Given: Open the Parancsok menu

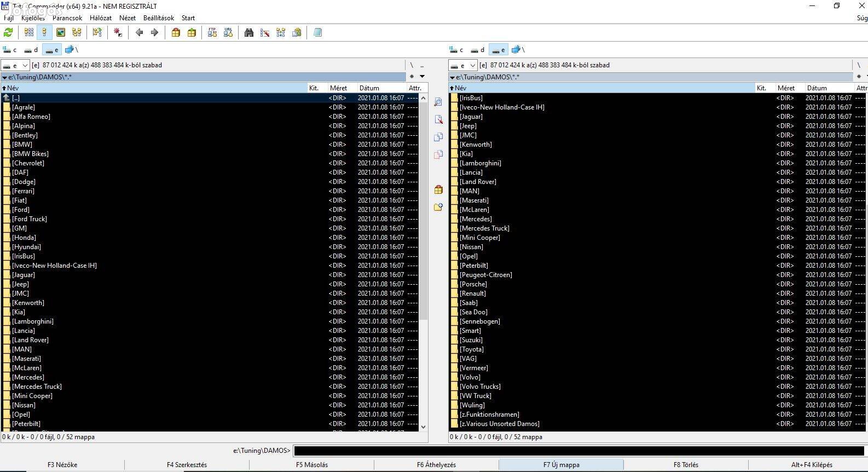Looking at the screenshot, I should [x=67, y=18].
